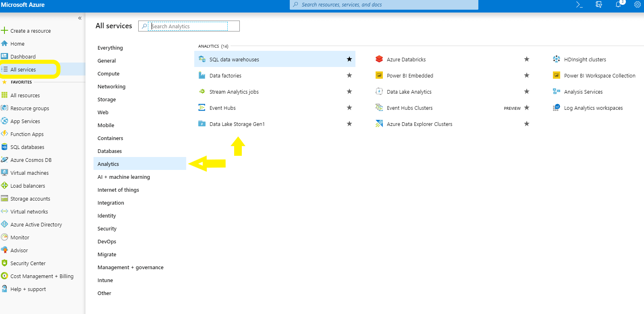Click the Microsoft Azure logo text
This screenshot has width=644, height=314.
pyautogui.click(x=23, y=5)
